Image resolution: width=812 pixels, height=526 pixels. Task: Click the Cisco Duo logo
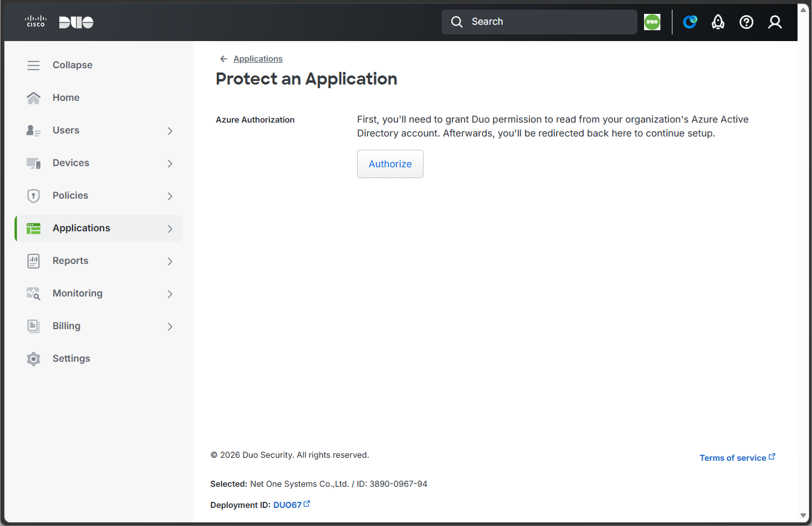point(59,22)
